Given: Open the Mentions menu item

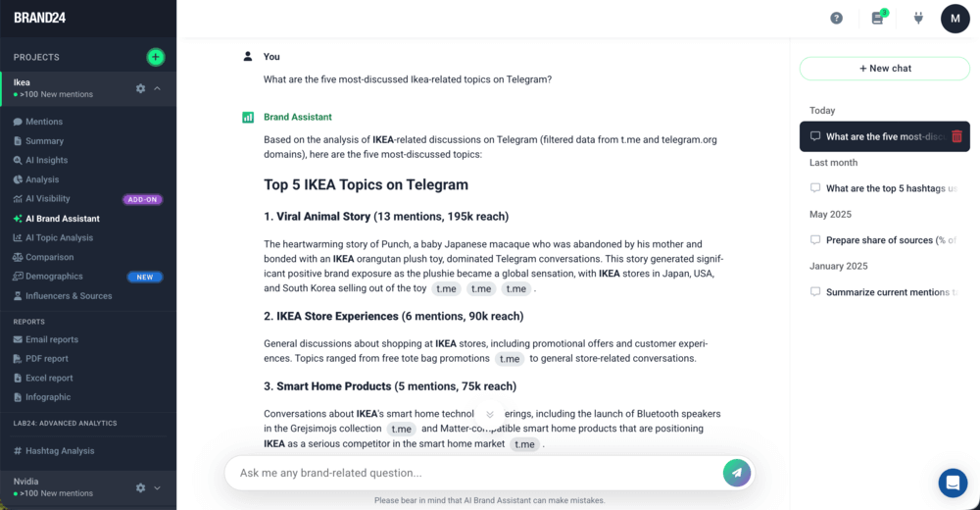Looking at the screenshot, I should click(x=44, y=122).
